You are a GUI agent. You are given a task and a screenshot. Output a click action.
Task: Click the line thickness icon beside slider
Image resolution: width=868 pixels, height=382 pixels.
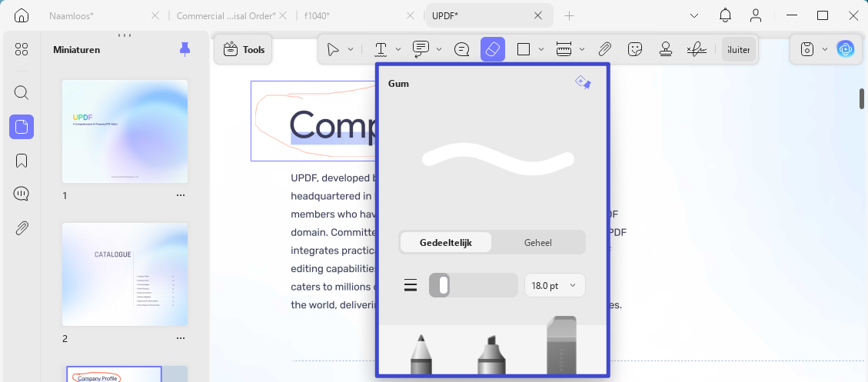pos(411,285)
